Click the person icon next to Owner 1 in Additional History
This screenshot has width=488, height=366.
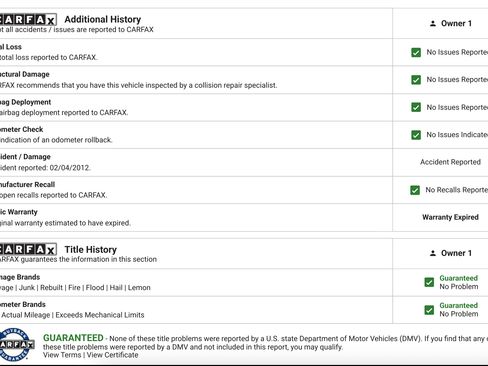pyautogui.click(x=433, y=23)
